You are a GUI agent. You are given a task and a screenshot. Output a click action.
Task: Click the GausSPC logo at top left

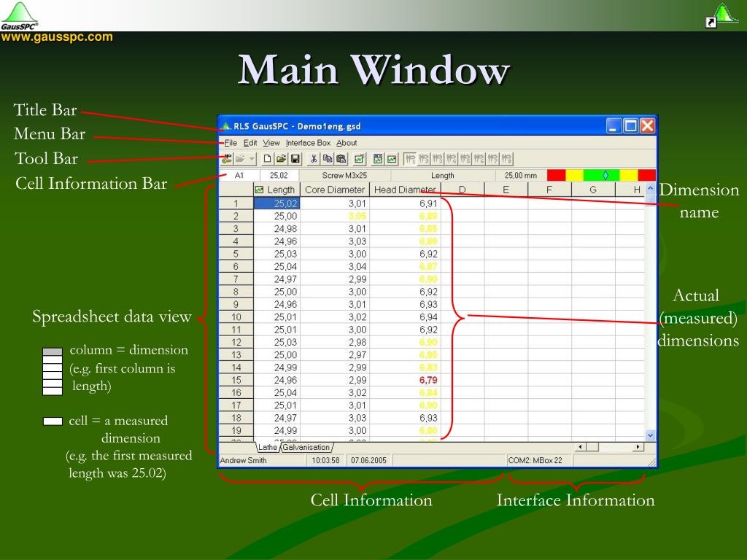(20, 15)
